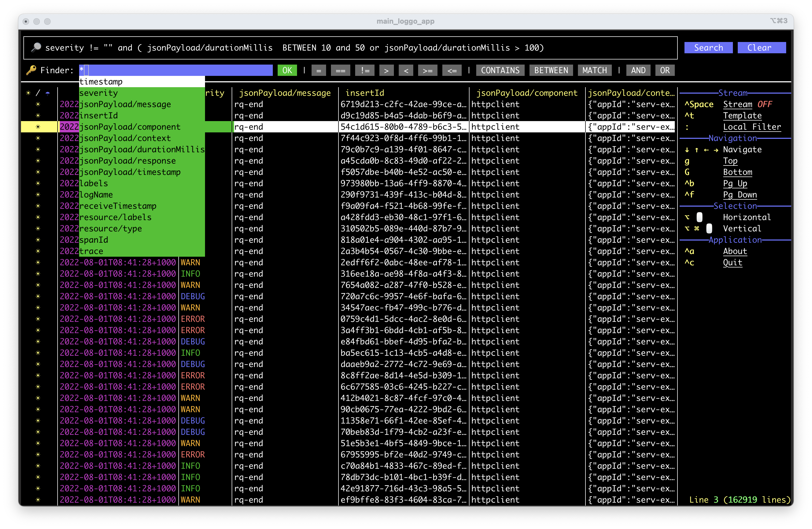The image size is (812, 529).
Task: Open the Local Filter option
Action: (752, 127)
